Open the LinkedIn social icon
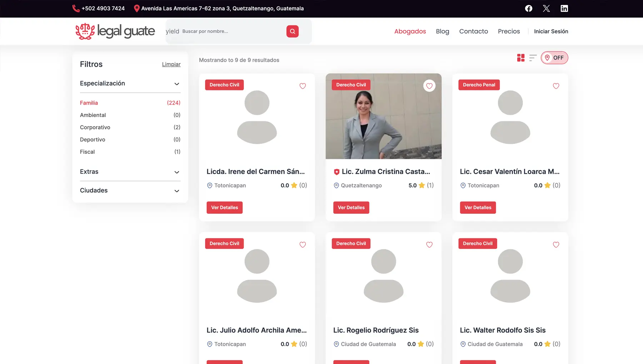The height and width of the screenshot is (364, 643). click(564, 9)
